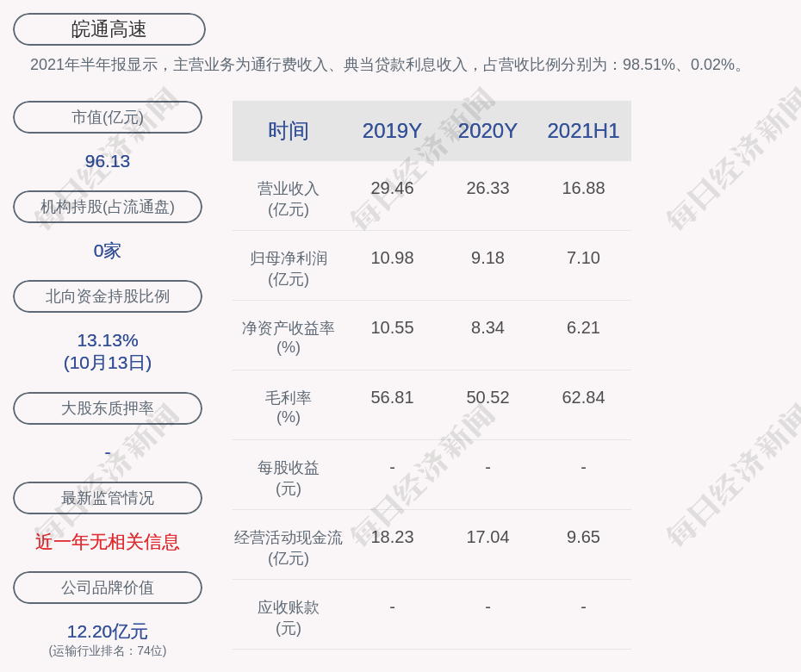The height and width of the screenshot is (672, 801).
Task: Select 2020Y revenue value 26.33
Action: coord(487,188)
